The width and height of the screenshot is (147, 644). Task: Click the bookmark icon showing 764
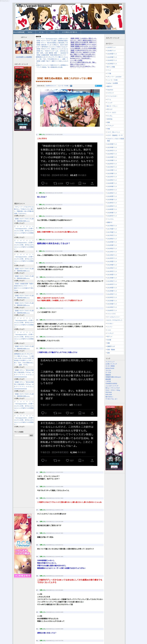(80, 184)
